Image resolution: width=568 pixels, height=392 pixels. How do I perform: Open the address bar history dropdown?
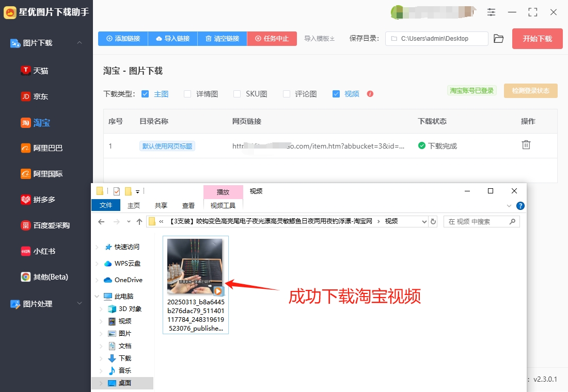424,221
